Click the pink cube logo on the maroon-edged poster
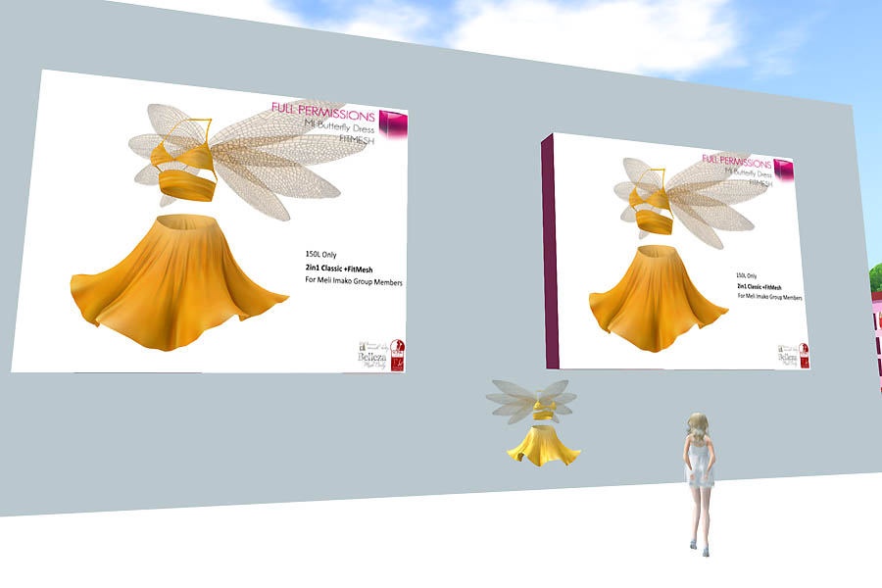The height and width of the screenshot is (588, 882). click(784, 170)
